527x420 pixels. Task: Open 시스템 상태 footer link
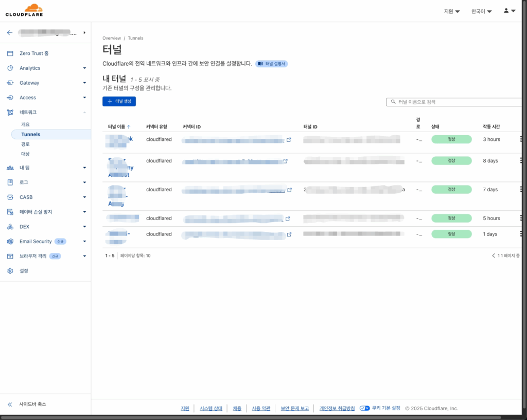(211, 409)
